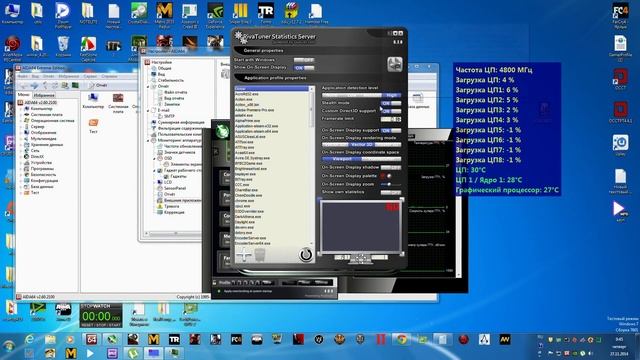
Task: Click the Back arrow in the AIDA64 toolbar
Action: coord(24,85)
